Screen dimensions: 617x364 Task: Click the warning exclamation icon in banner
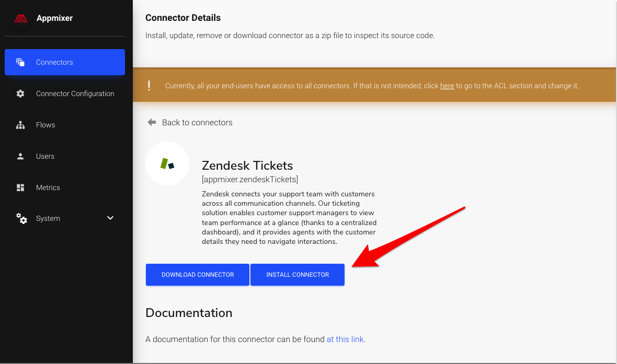tap(149, 86)
